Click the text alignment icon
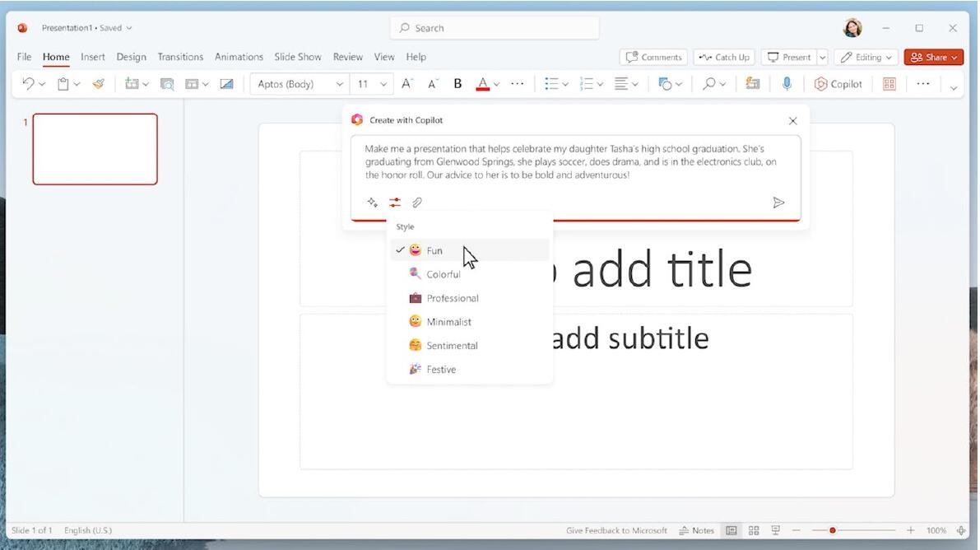The height and width of the screenshot is (550, 980). pos(621,84)
